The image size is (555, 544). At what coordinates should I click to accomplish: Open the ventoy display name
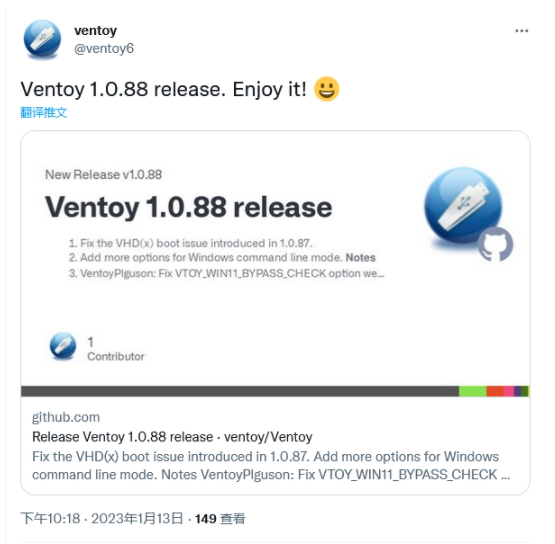[95, 31]
